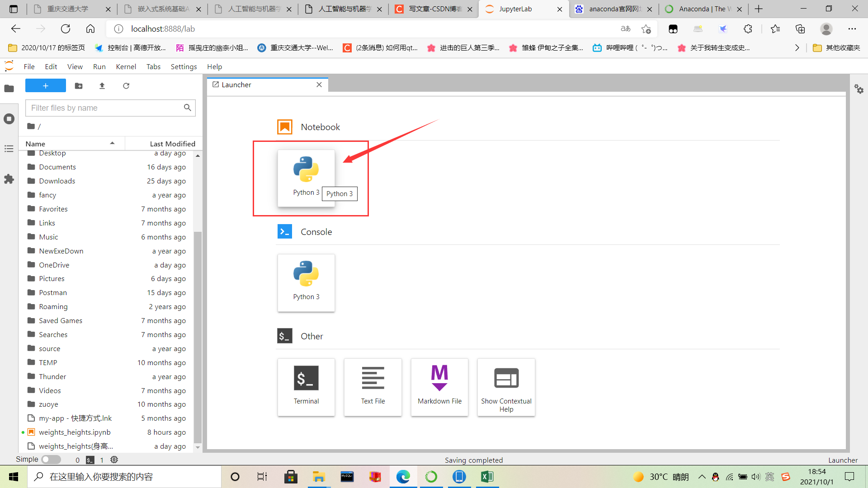Click the new Launcher plus button
The image size is (868, 488).
(45, 85)
